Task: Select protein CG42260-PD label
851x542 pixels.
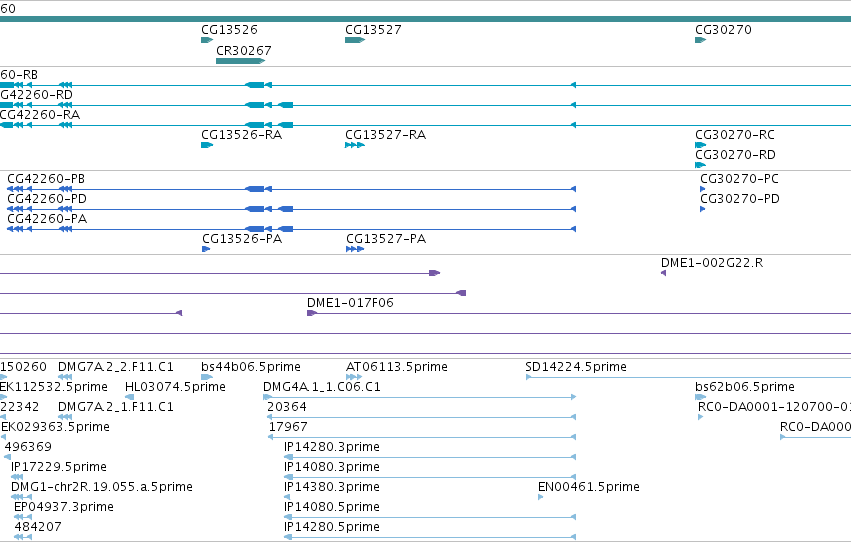Action: [x=47, y=199]
